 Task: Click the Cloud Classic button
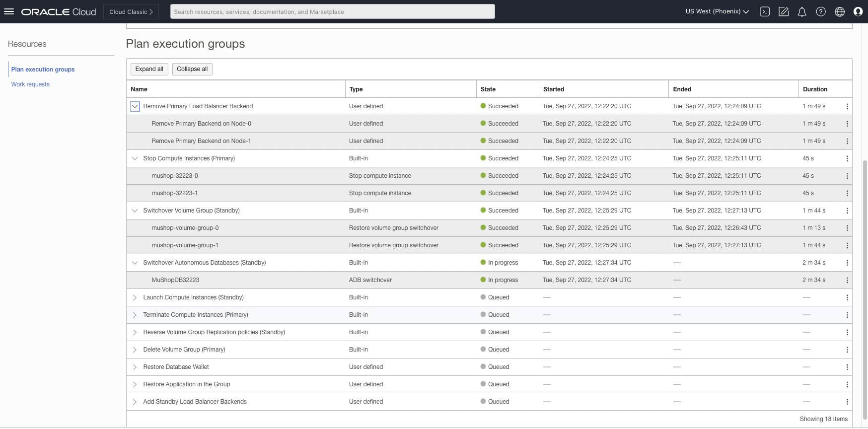(131, 11)
